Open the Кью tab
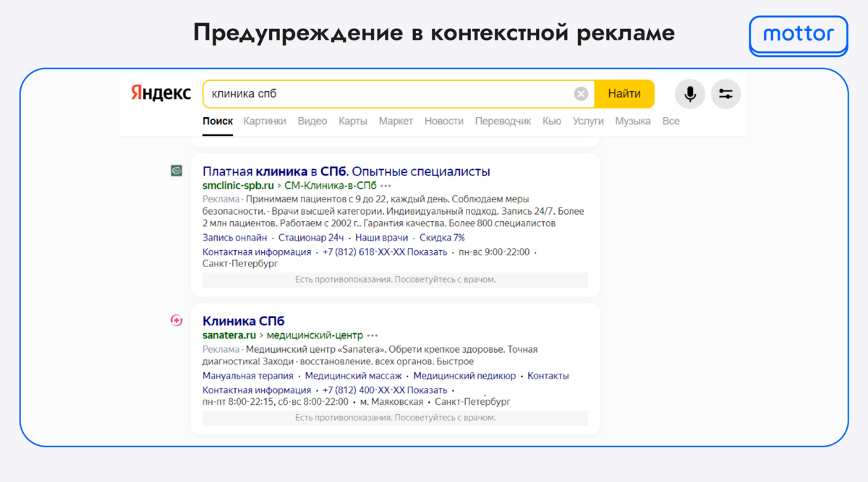 pyautogui.click(x=552, y=121)
